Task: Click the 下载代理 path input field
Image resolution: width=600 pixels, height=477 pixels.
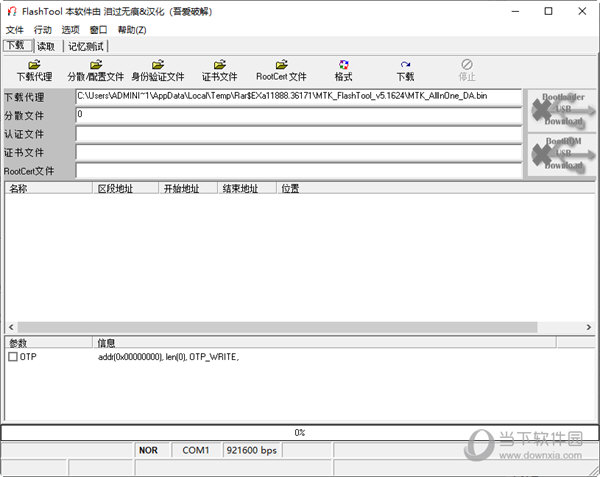Action: click(299, 97)
